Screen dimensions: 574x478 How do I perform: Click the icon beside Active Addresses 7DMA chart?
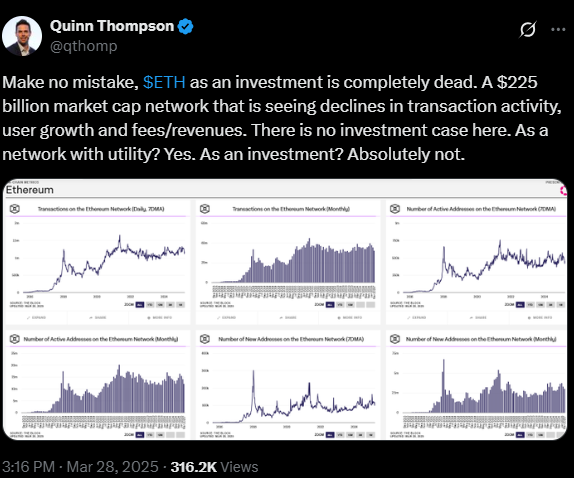pyautogui.click(x=395, y=209)
